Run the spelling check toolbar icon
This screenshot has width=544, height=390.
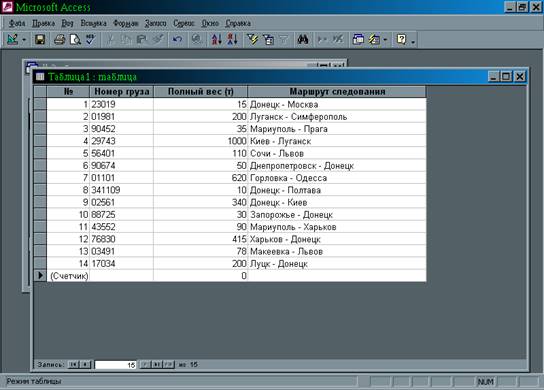click(90, 40)
